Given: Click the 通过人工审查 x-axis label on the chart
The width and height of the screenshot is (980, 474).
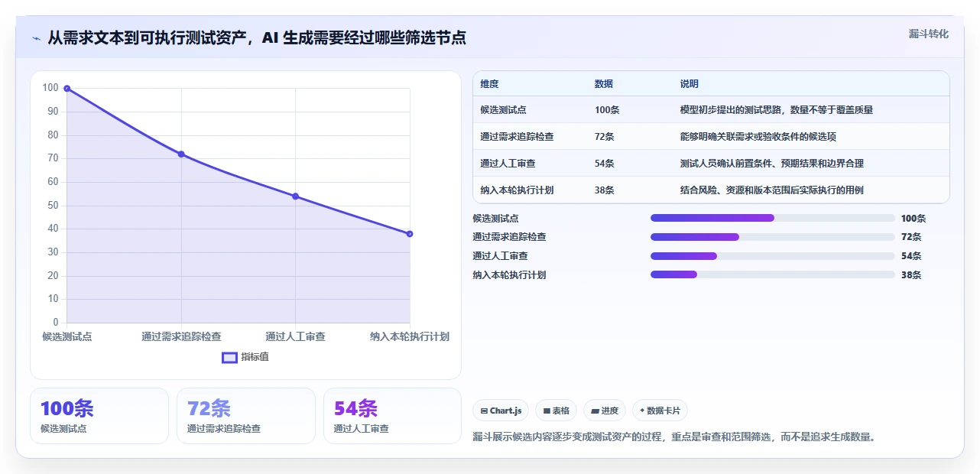Looking at the screenshot, I should click(x=295, y=336).
